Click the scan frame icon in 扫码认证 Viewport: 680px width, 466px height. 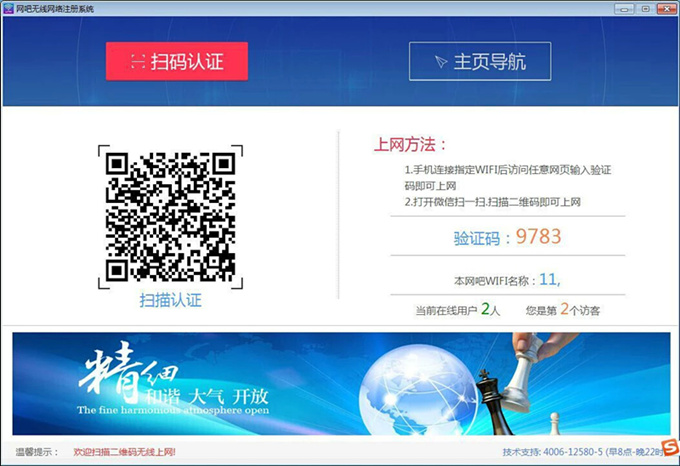tap(138, 62)
